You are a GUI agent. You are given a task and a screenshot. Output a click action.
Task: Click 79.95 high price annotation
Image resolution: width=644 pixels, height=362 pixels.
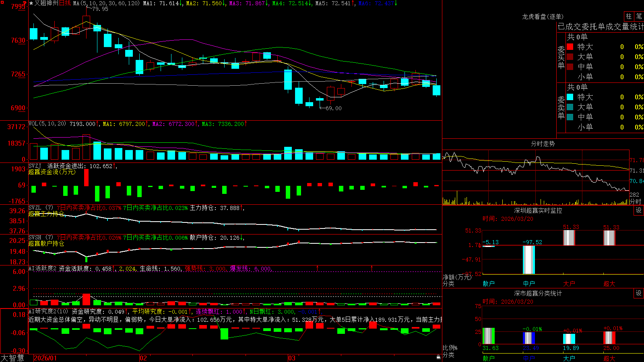pos(100,9)
